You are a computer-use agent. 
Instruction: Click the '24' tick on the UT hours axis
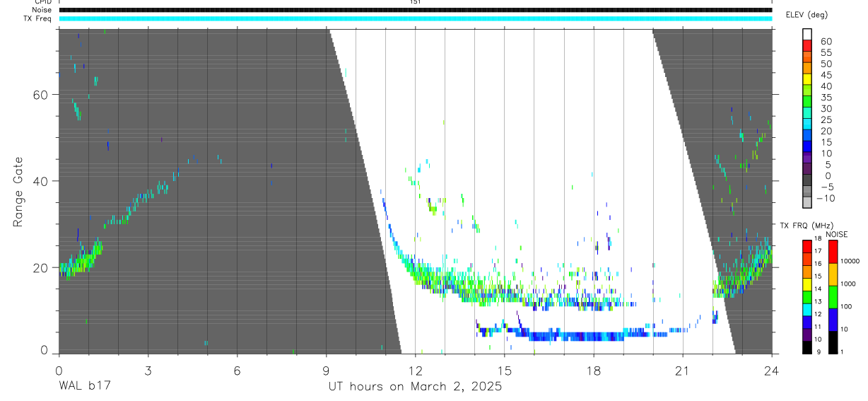click(772, 371)
